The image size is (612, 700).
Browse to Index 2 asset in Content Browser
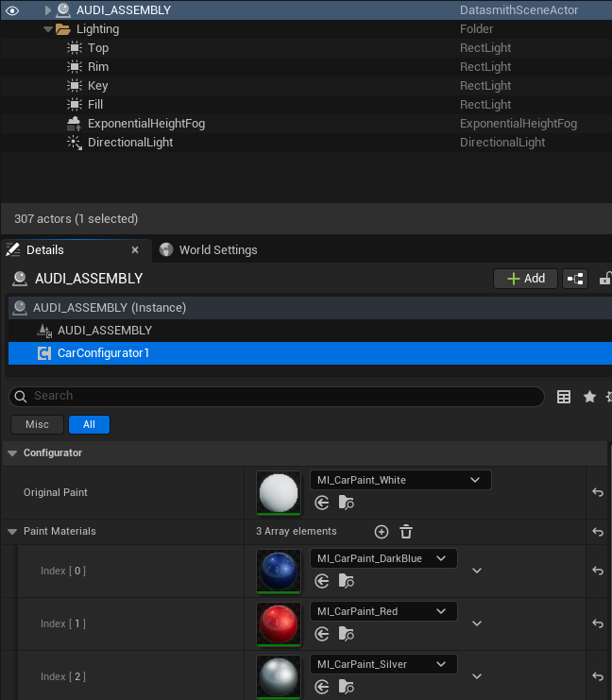(x=346, y=687)
